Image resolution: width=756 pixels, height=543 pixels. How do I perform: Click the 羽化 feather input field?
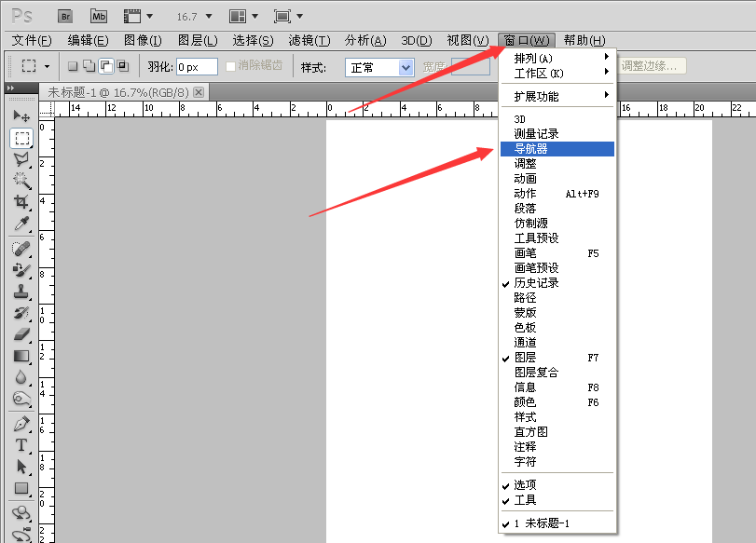pos(197,67)
